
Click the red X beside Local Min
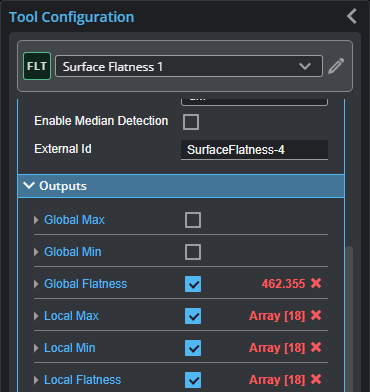click(316, 347)
